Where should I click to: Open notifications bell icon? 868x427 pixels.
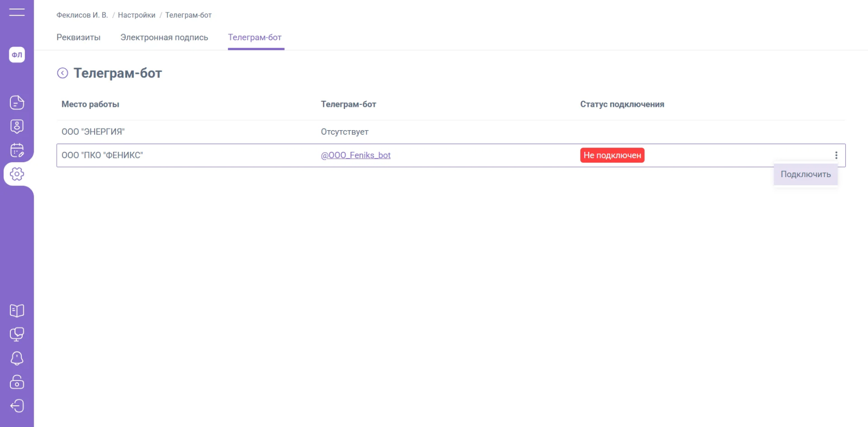coord(17,358)
